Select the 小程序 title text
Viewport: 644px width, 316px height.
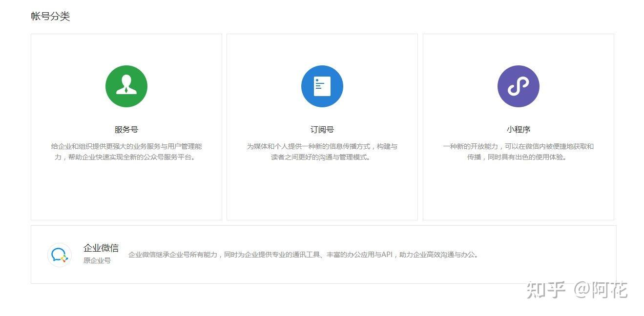pos(519,130)
